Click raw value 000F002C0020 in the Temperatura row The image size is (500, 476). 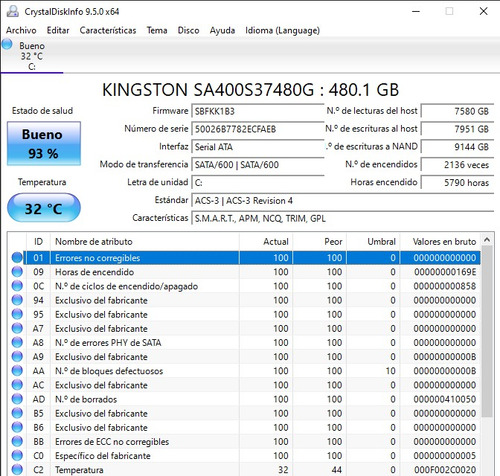coord(445,470)
